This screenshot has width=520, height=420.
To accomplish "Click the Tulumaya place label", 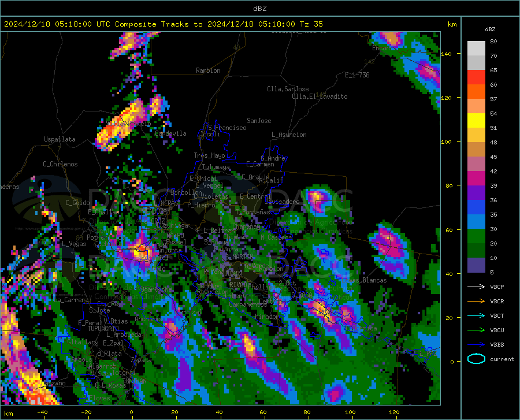I will [216, 167].
